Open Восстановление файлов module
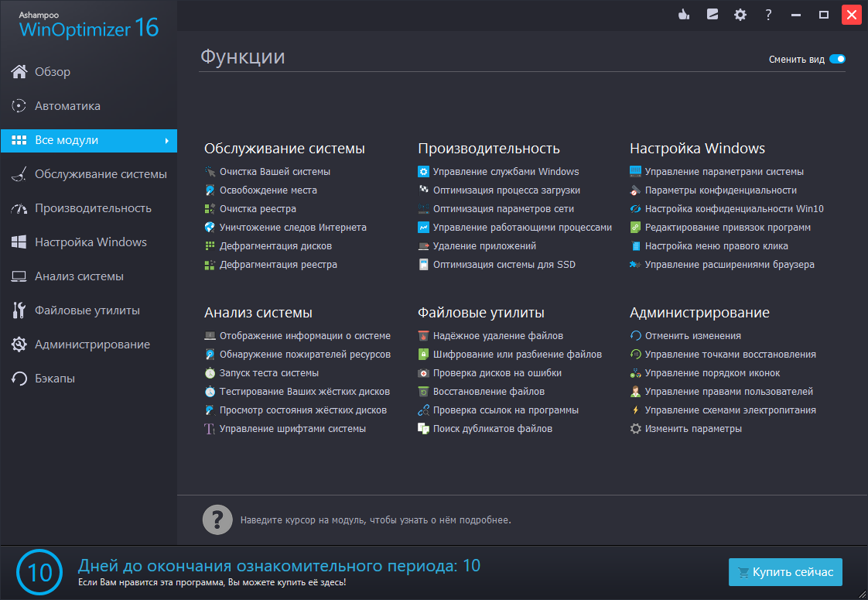The height and width of the screenshot is (600, 868). pos(489,392)
